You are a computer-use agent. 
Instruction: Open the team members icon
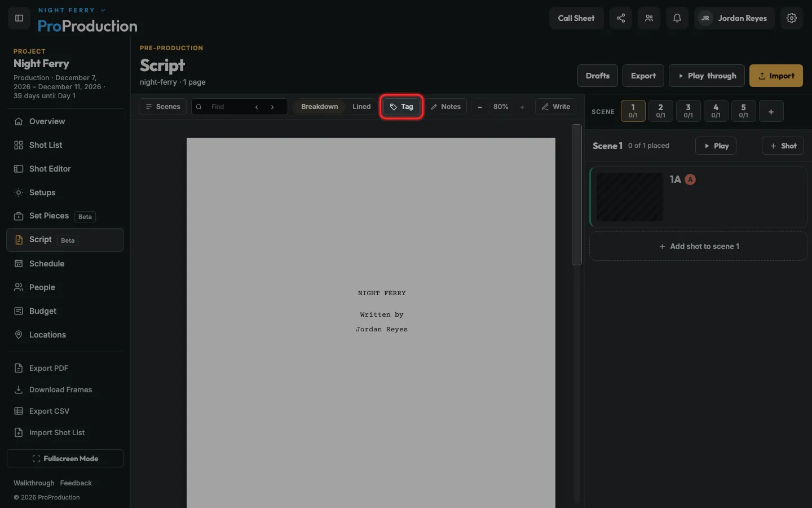pos(649,18)
